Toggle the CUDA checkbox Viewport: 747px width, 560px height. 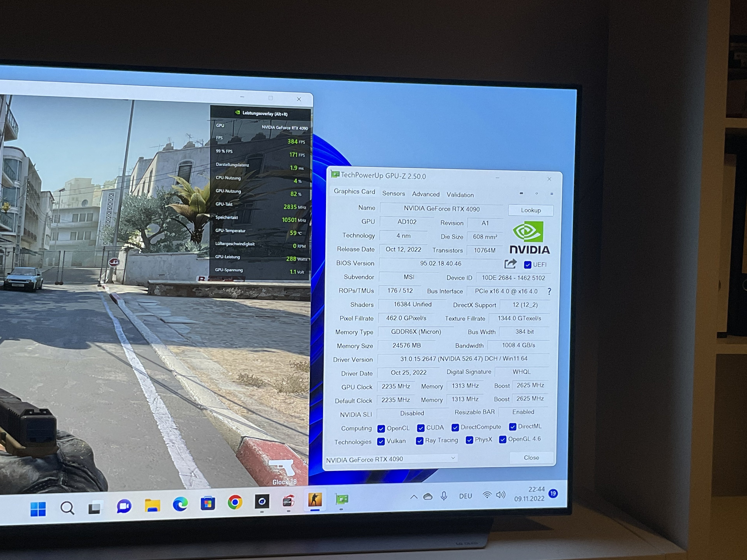(420, 428)
